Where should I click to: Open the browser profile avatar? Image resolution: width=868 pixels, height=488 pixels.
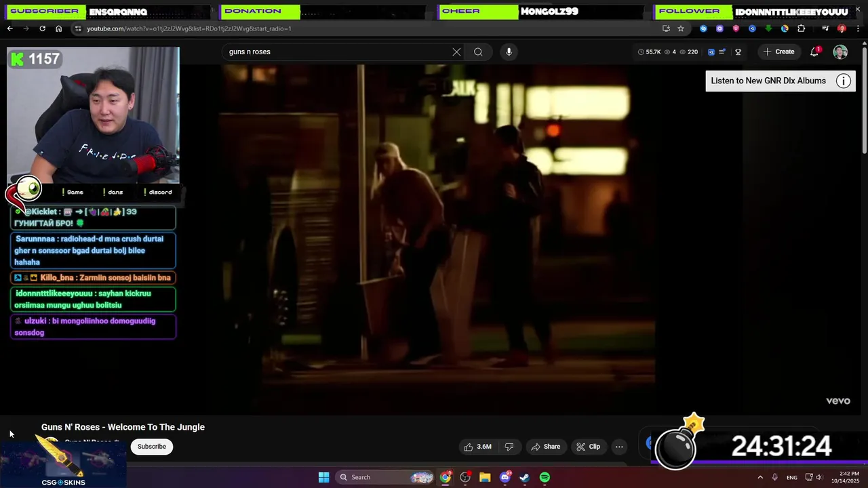point(842,28)
